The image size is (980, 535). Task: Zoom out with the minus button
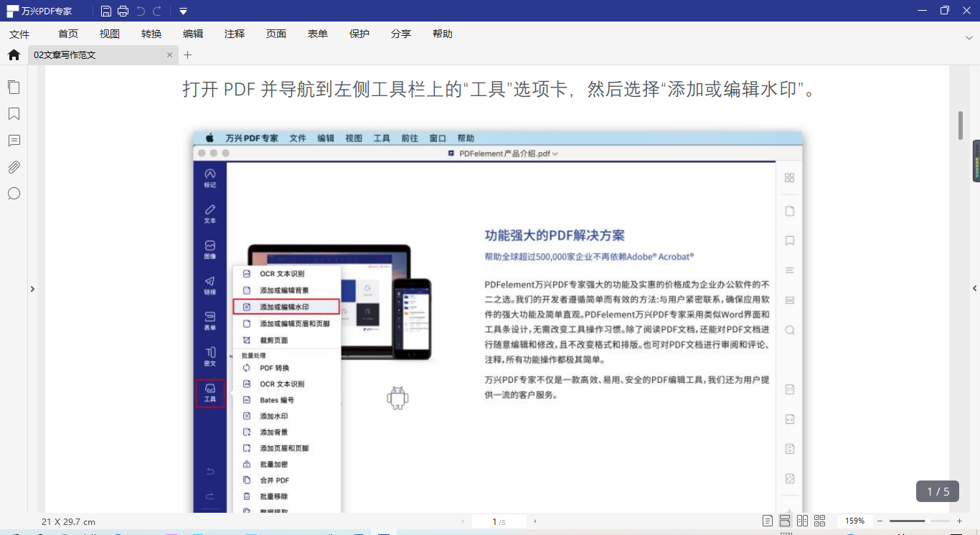click(880, 521)
